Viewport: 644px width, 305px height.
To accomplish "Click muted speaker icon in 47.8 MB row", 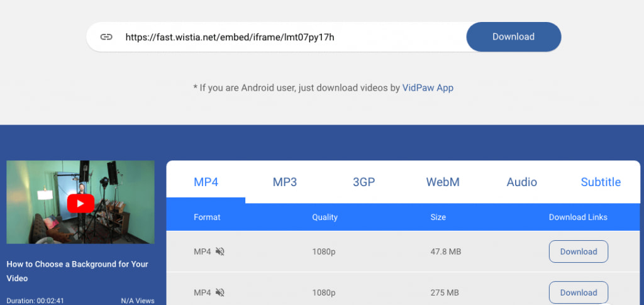I will coord(220,252).
